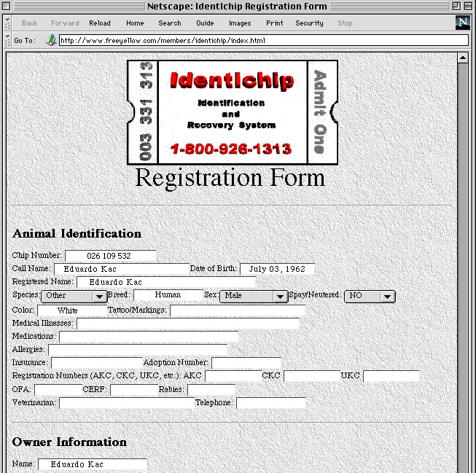Image resolution: width=476 pixels, height=473 pixels.
Task: Click the Medications field
Action: point(149,337)
